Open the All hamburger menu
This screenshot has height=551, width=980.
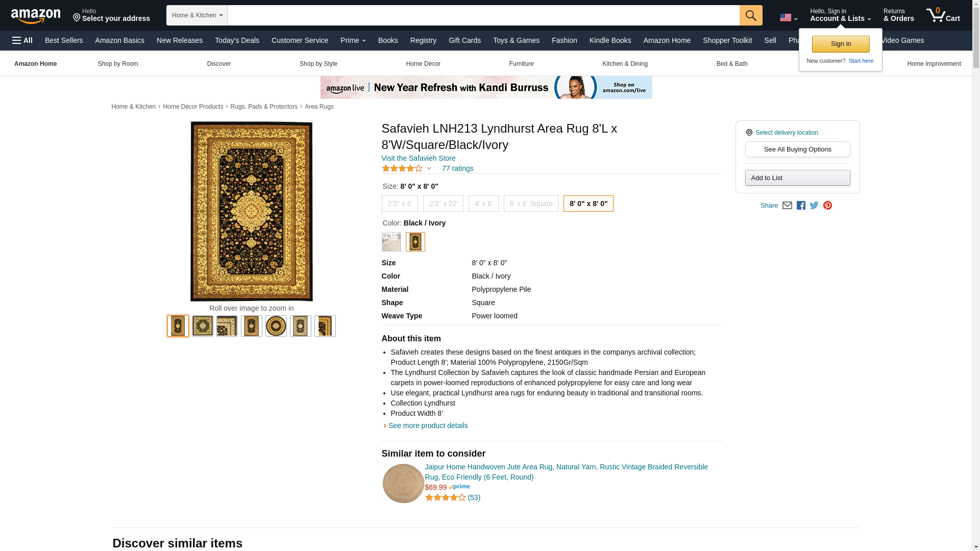point(22,40)
